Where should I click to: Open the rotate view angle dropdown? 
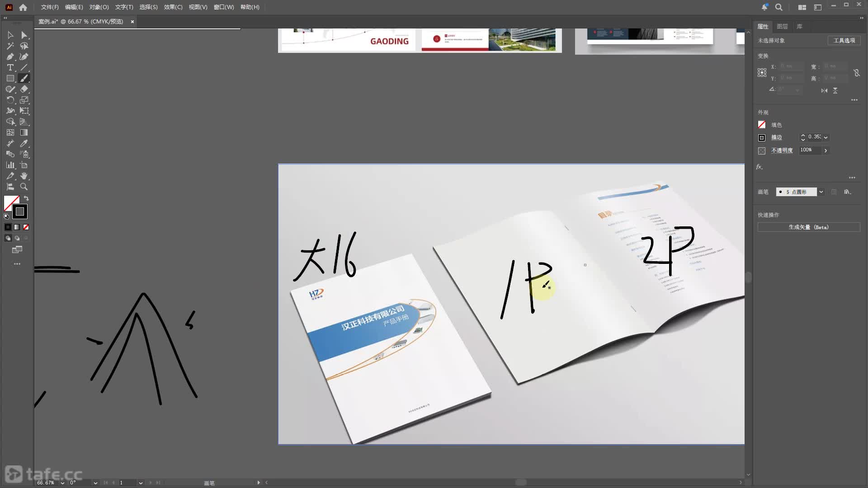[x=95, y=483]
